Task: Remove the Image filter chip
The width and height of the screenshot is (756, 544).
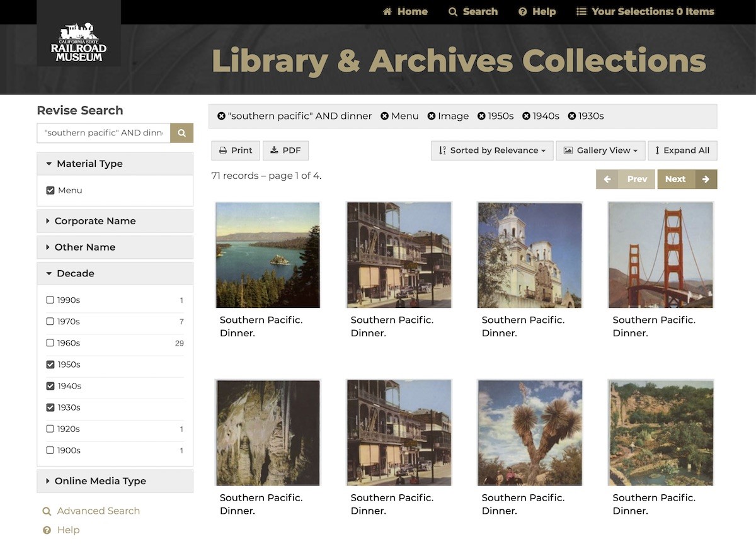Action: coord(432,116)
